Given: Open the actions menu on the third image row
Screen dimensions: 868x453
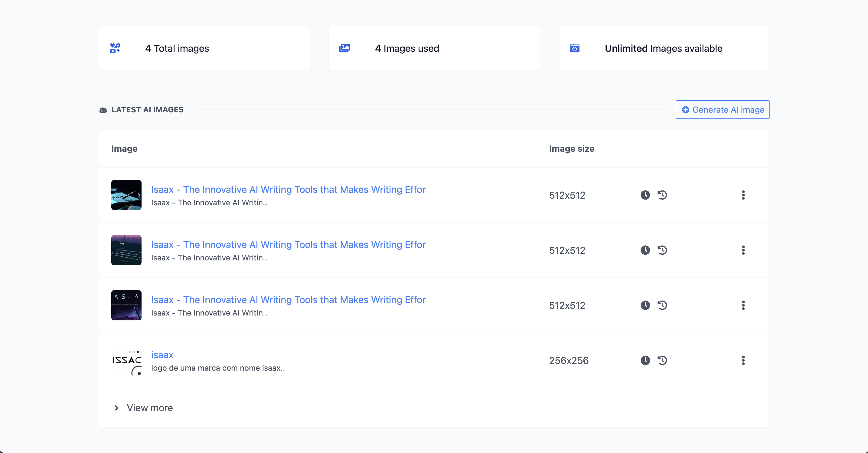Looking at the screenshot, I should tap(743, 305).
